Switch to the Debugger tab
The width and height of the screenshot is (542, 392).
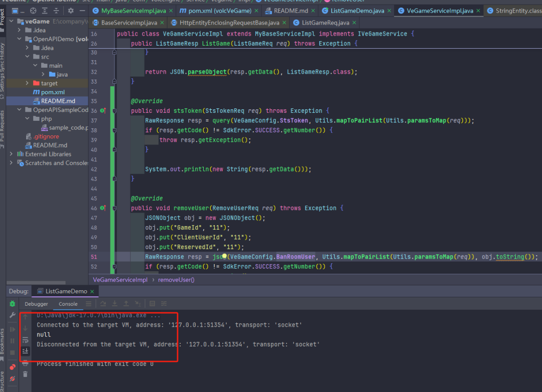(36, 304)
